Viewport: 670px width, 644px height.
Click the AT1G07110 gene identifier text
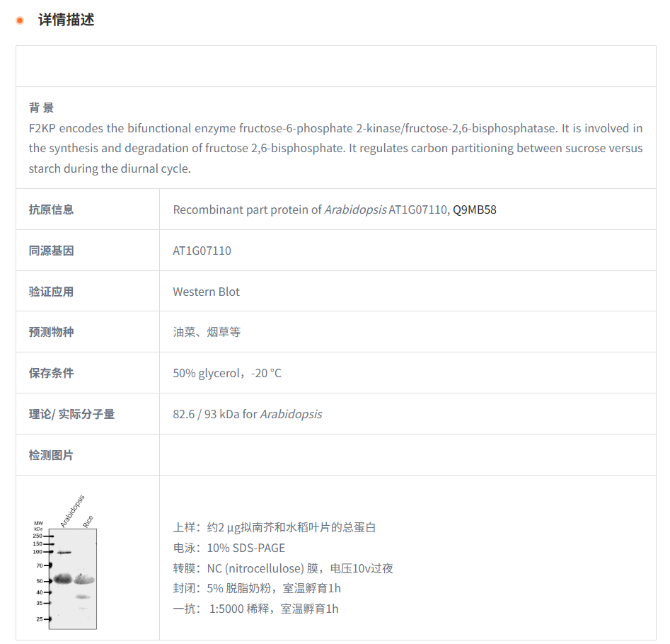tap(202, 251)
